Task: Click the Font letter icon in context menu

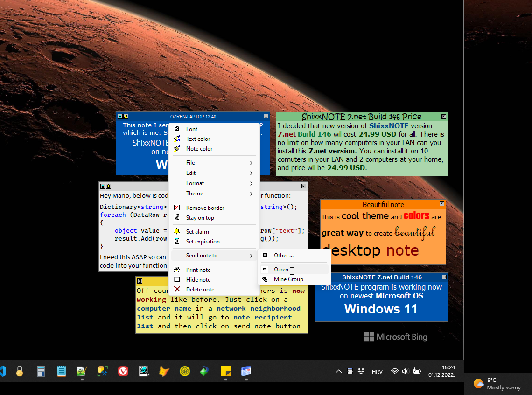Action: coord(177,129)
